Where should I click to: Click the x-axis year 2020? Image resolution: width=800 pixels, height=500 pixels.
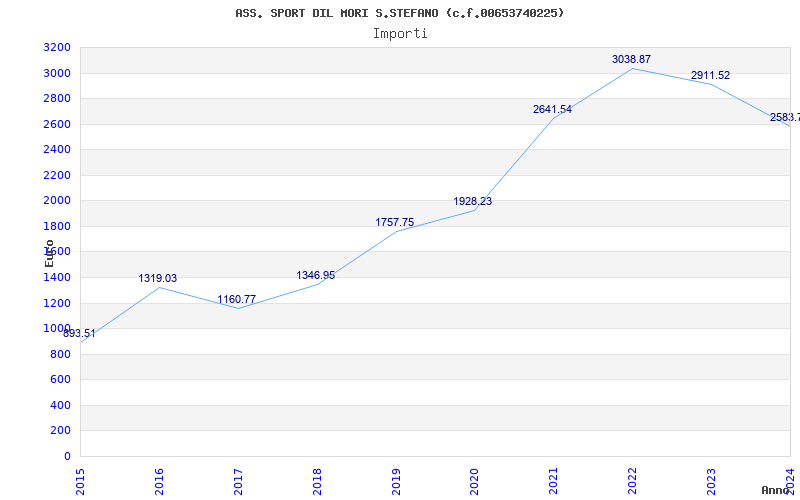pyautogui.click(x=474, y=481)
